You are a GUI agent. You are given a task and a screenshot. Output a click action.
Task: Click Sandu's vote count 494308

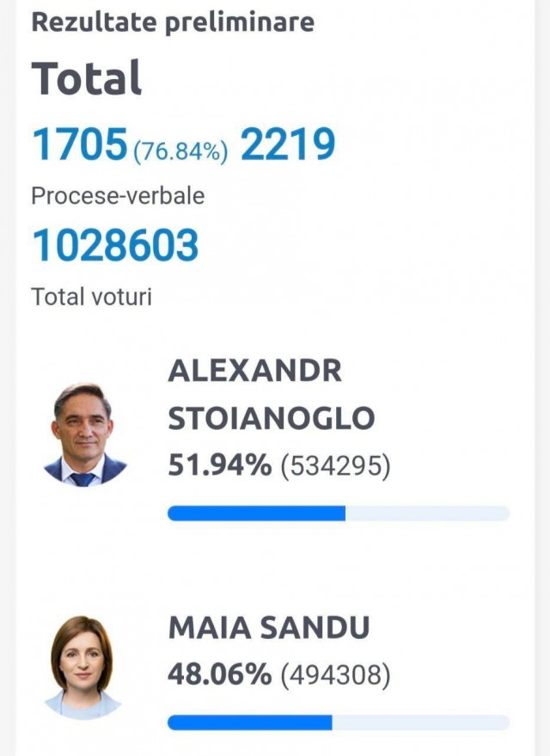click(x=335, y=676)
